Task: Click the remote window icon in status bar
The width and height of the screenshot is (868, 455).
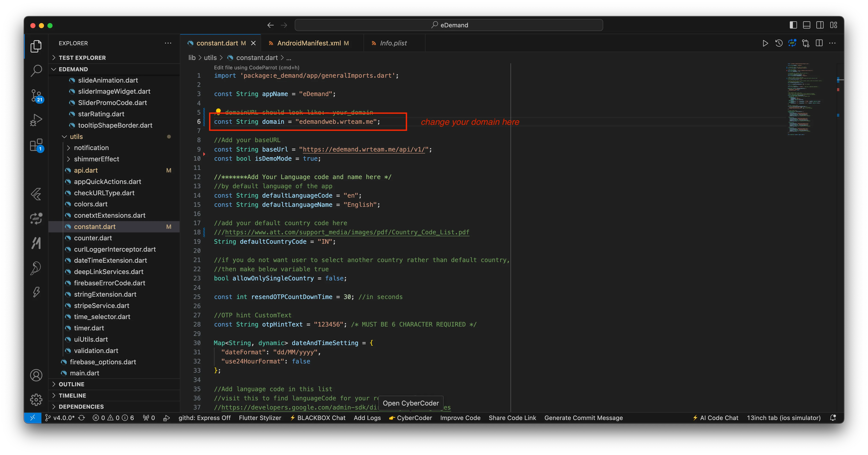Action: 33,418
